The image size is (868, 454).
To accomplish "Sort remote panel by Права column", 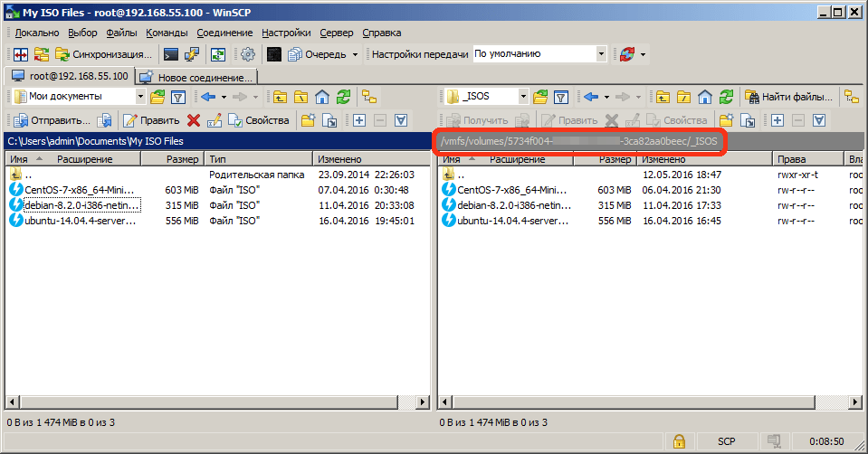I will [807, 159].
